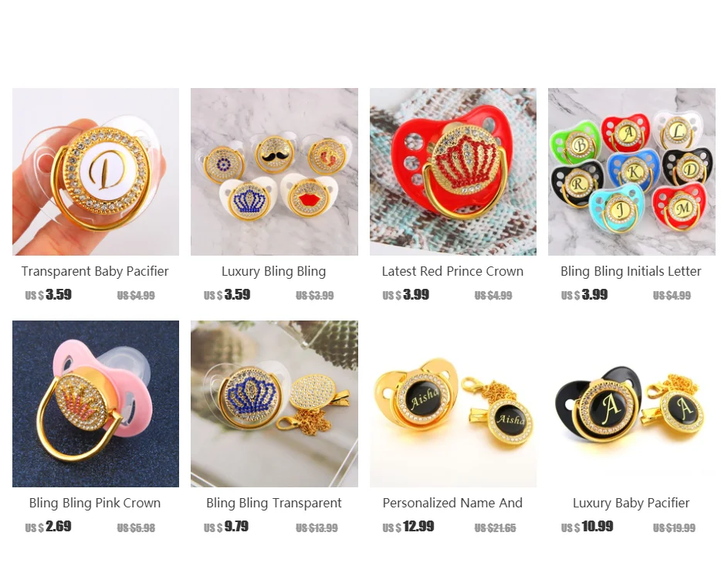Open the Luxury Bling Bling product image
The height and width of the screenshot is (563, 728).
274,171
